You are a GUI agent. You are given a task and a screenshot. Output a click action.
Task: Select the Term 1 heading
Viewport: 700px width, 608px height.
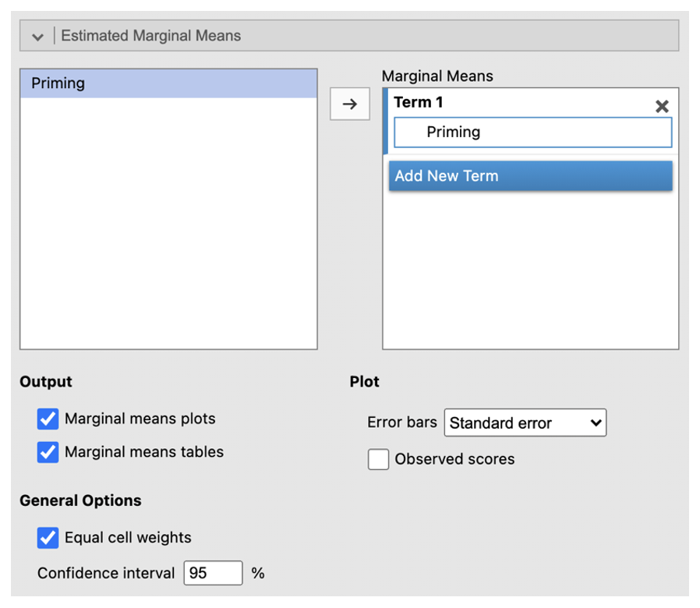(x=419, y=102)
